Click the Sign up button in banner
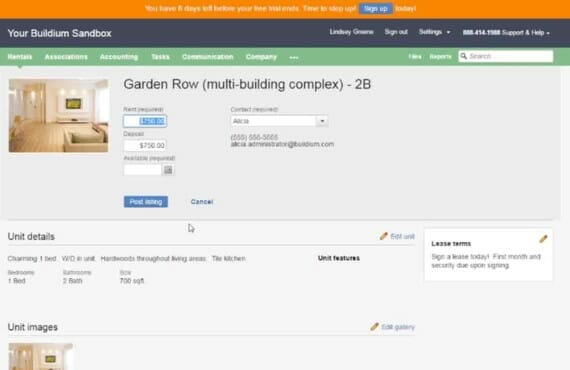570x370 pixels. 376,9
